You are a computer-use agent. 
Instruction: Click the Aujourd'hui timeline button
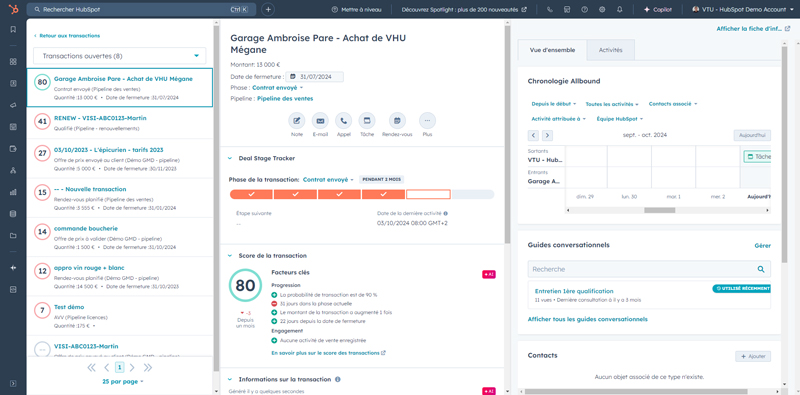752,135
